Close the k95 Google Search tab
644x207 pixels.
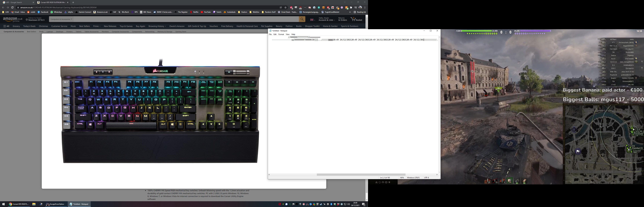pyautogui.click(x=33, y=2)
